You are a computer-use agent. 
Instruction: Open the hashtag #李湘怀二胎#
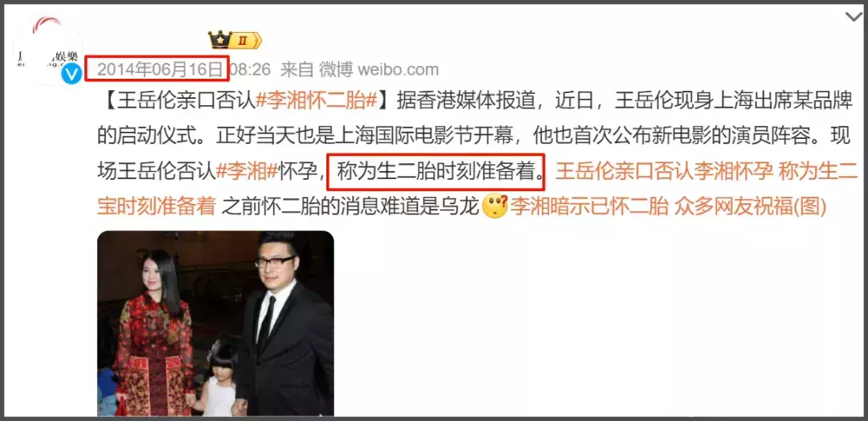point(316,102)
